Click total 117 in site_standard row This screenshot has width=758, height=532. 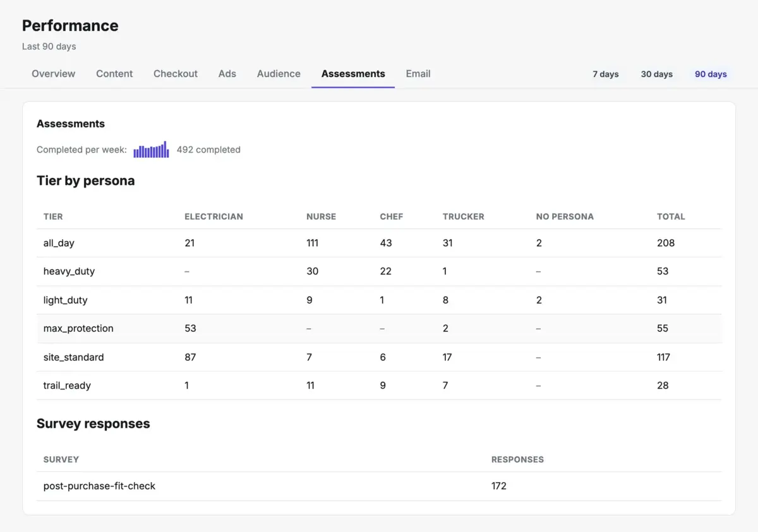(x=663, y=357)
